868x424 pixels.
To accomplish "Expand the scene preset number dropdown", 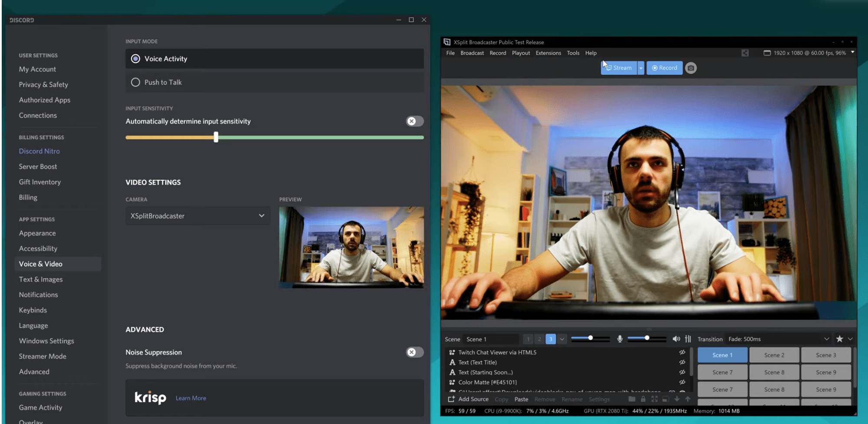I will pyautogui.click(x=562, y=339).
